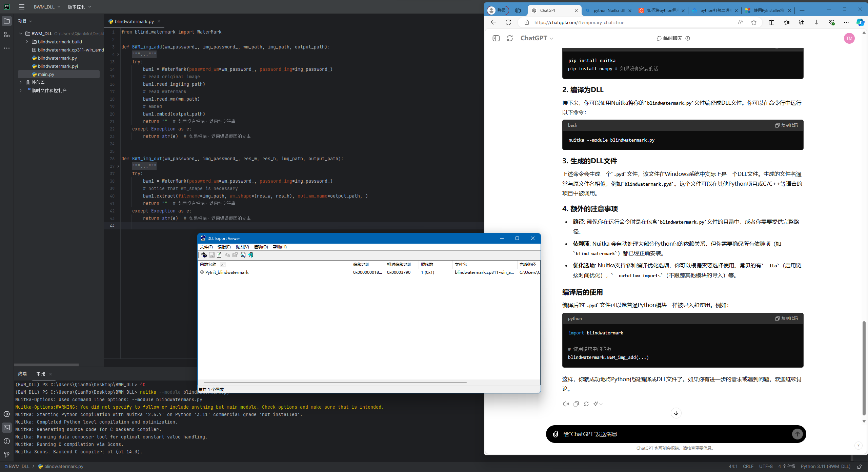Copy the python code block via 复制代码
Image resolution: width=868 pixels, height=472 pixels.
tap(786, 319)
